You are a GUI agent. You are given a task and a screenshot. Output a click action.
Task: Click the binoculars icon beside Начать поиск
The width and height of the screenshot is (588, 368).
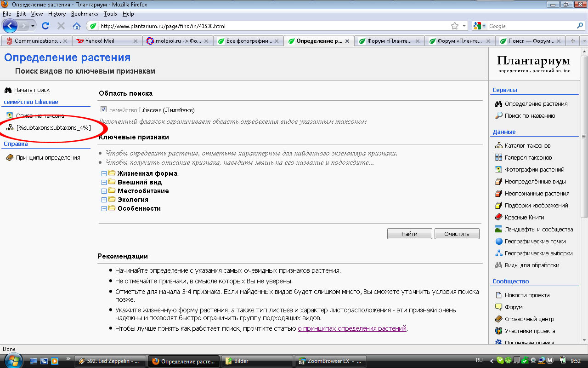tap(8, 90)
